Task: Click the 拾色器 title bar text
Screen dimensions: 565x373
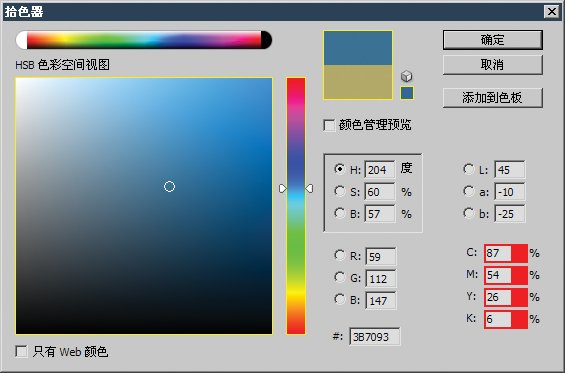Action: [24, 12]
